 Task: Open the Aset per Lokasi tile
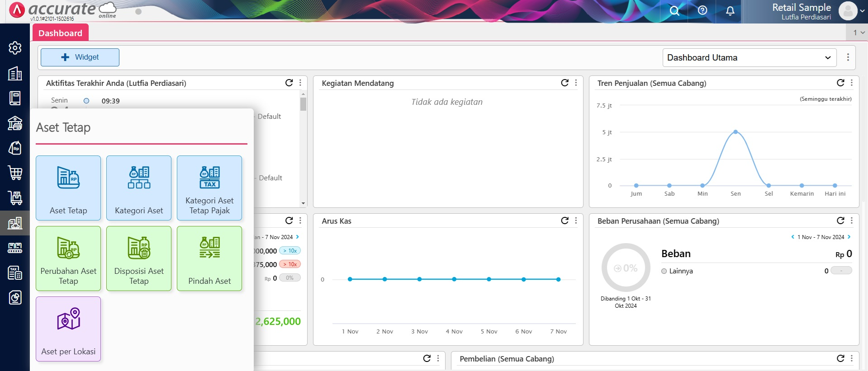coord(68,329)
